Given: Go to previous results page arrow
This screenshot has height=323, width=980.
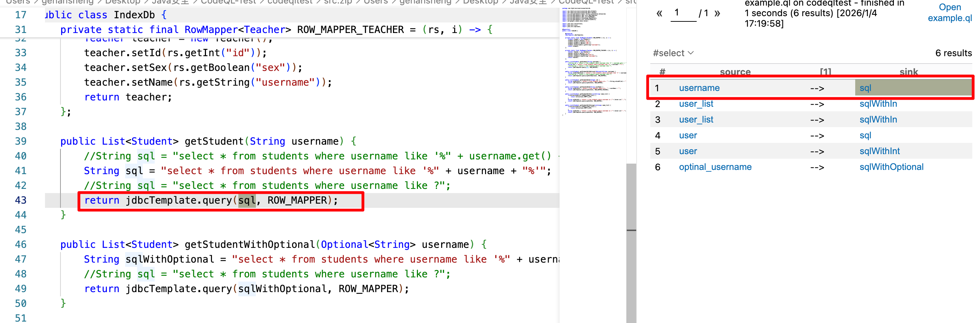Looking at the screenshot, I should coord(659,14).
